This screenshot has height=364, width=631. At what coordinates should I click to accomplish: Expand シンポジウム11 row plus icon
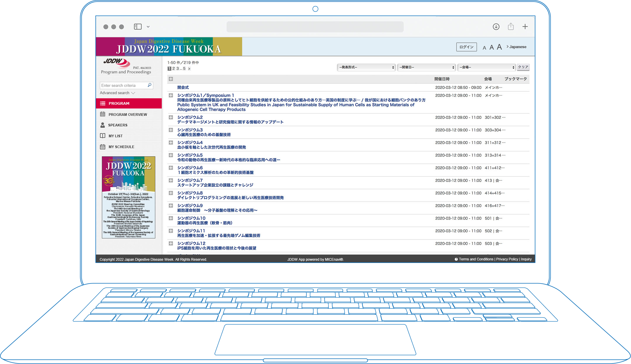(x=171, y=231)
